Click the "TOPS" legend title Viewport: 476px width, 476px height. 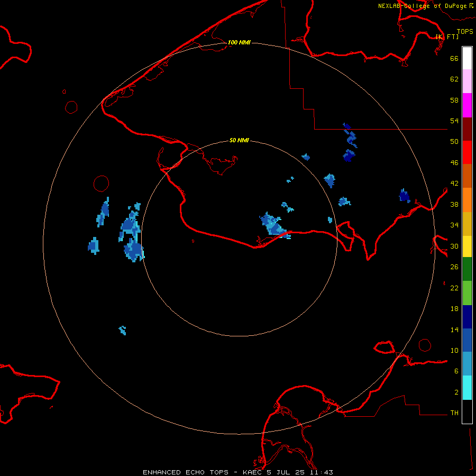click(x=465, y=31)
